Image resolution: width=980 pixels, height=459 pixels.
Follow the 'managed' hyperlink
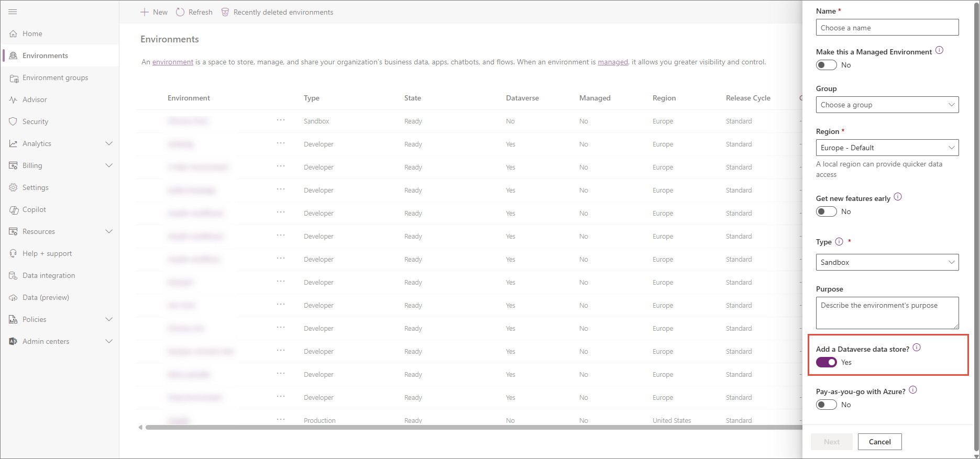[x=613, y=62]
